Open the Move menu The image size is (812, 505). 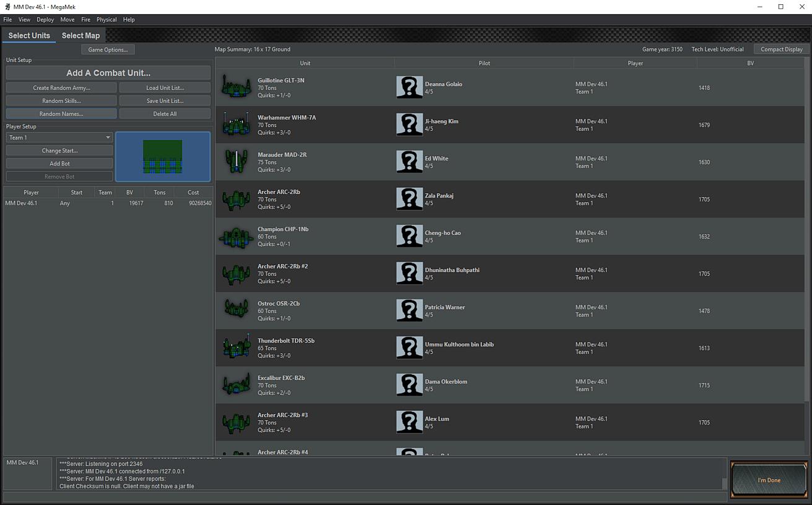pos(68,20)
